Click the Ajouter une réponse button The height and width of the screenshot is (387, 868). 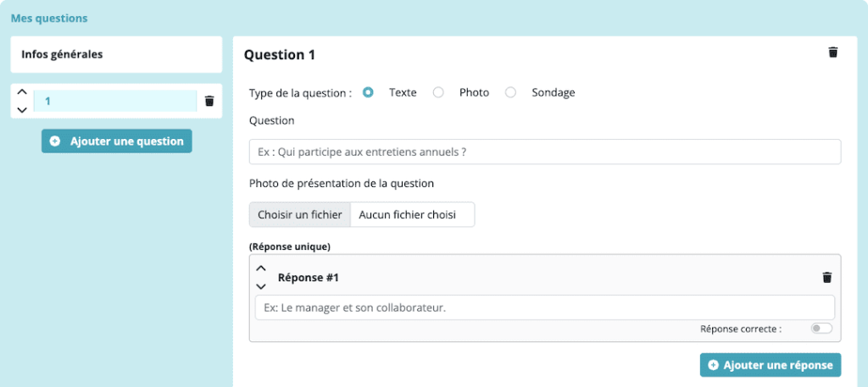coord(771,366)
